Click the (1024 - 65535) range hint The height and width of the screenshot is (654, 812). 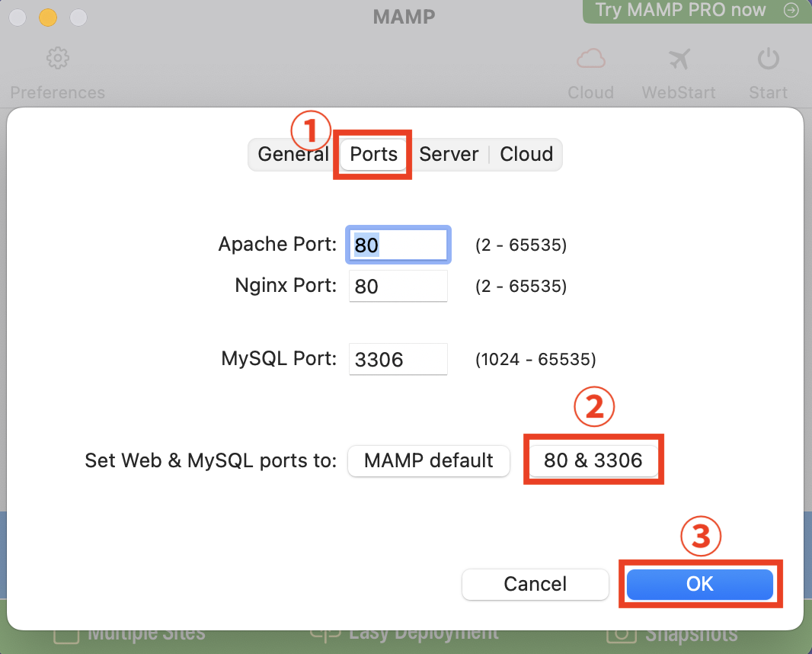tap(535, 359)
